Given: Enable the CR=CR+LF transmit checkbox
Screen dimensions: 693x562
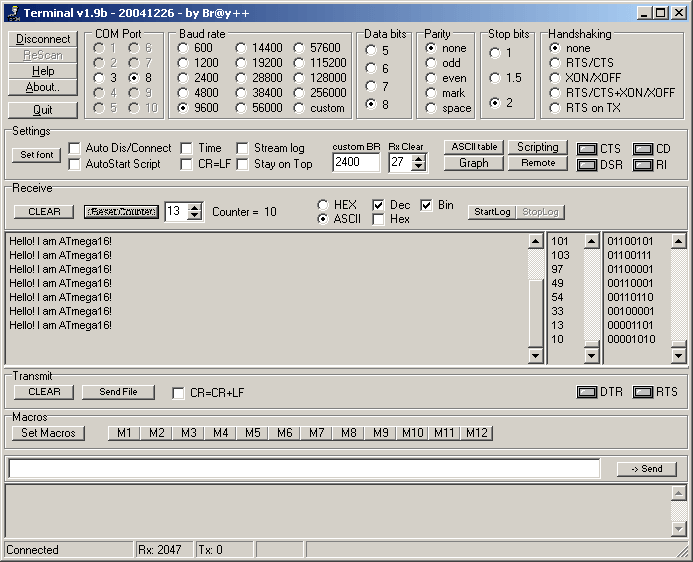Looking at the screenshot, I should 178,393.
